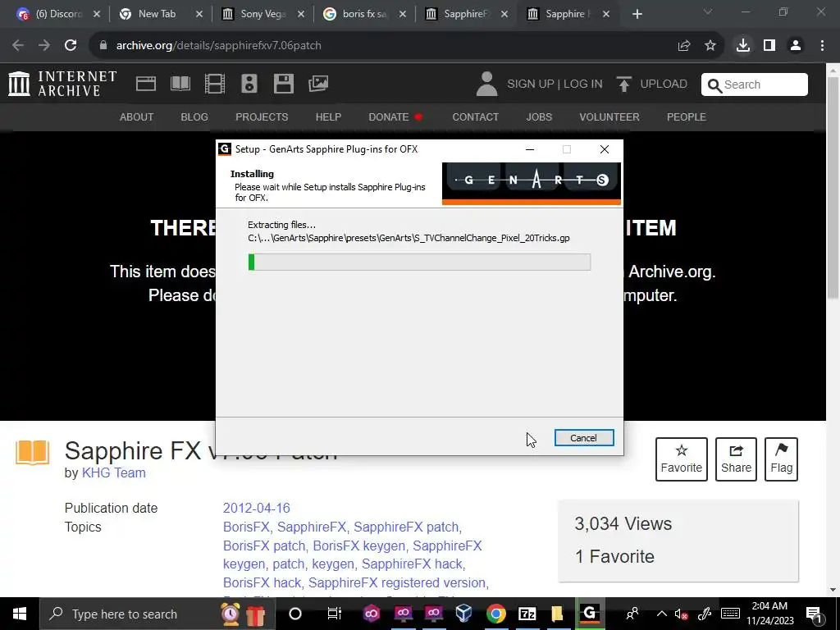Open the Internet Archive home logo
Image resolution: width=840 pixels, height=630 pixels.
pos(62,84)
